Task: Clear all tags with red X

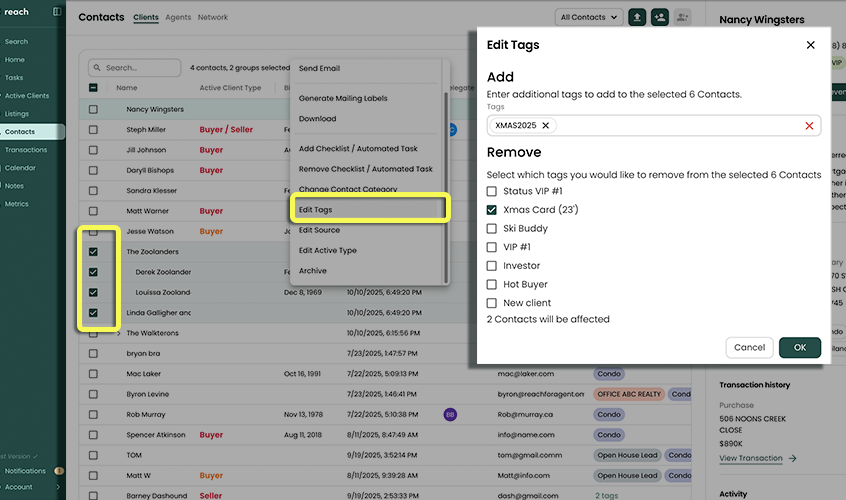Action: click(809, 126)
